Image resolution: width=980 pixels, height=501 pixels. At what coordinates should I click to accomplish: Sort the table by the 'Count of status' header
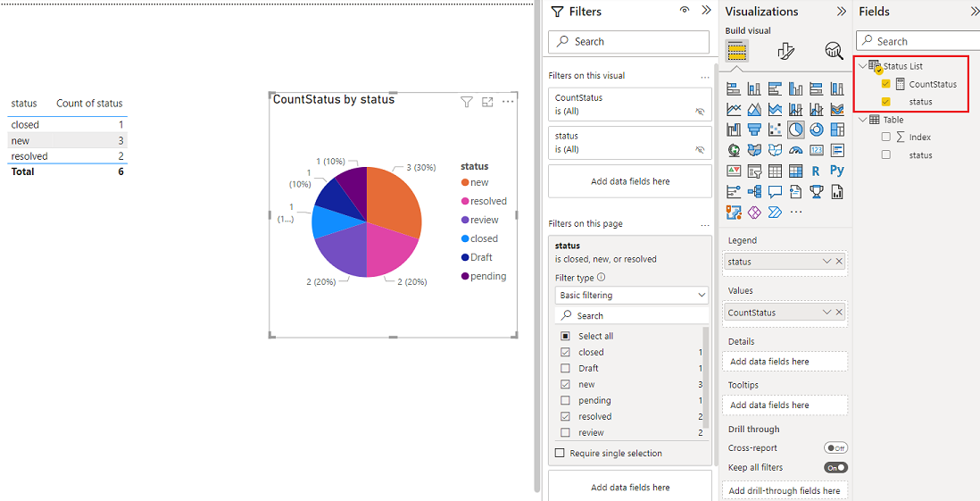[x=89, y=104]
